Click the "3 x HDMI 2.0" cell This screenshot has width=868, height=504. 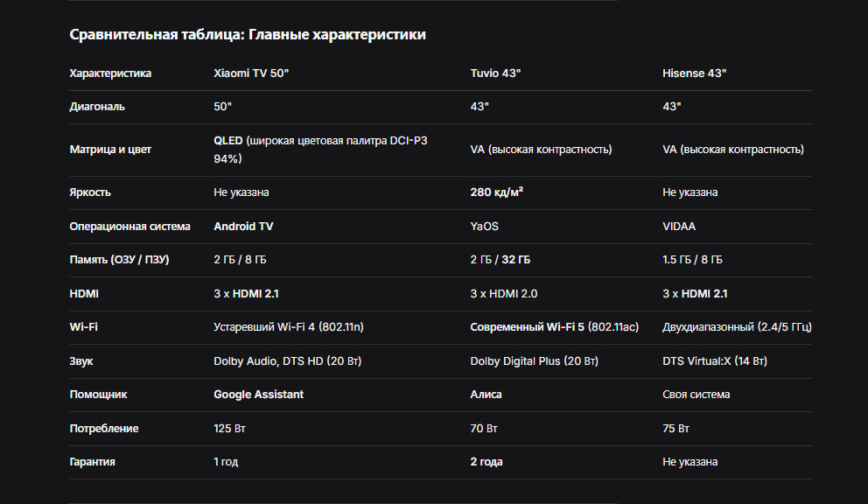coord(504,294)
